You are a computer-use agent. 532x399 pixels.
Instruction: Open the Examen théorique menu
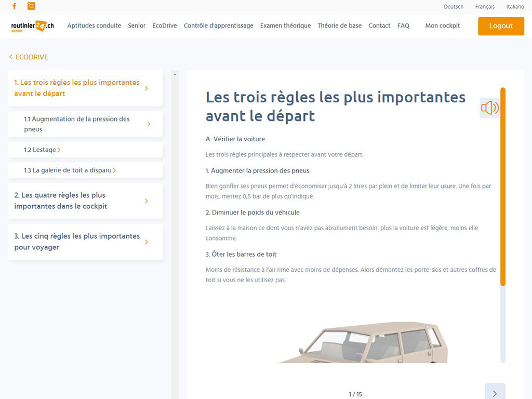(285, 25)
